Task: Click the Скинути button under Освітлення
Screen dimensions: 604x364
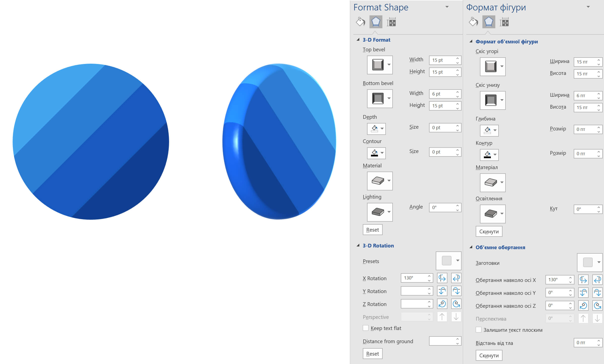Action: pos(489,231)
